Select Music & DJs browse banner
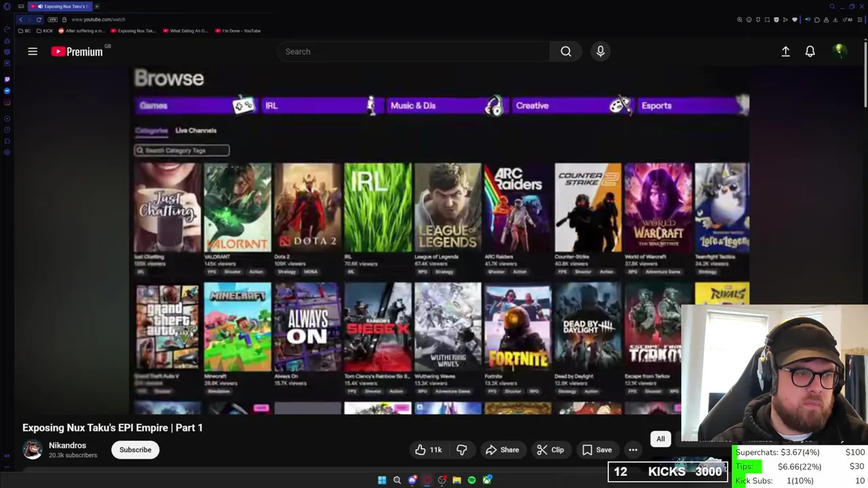Image resolution: width=868 pixels, height=488 pixels. click(x=446, y=106)
